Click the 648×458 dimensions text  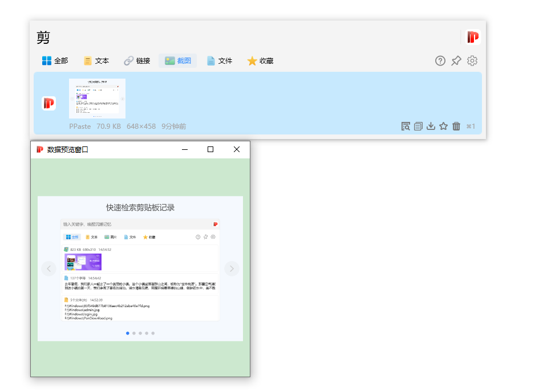[141, 126]
